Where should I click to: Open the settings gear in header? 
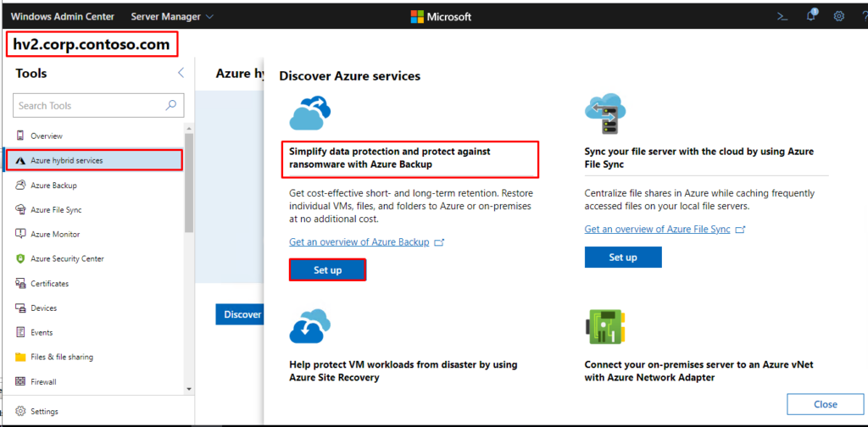[x=839, y=17]
